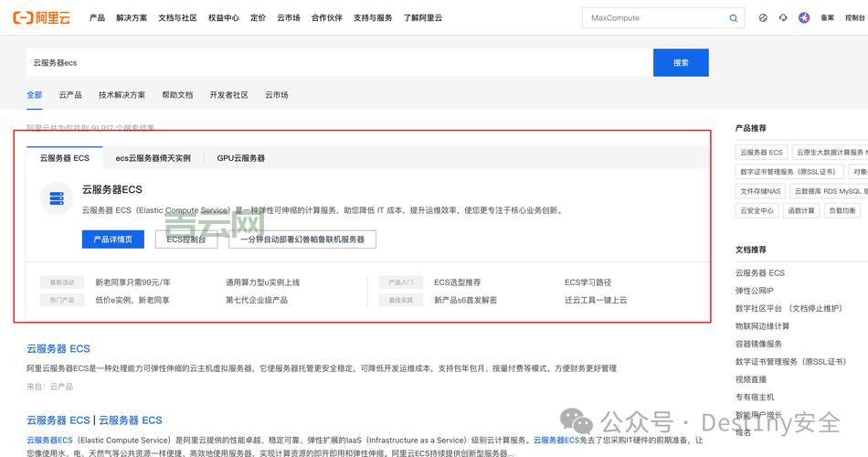Viewport: 868px width, 457px height.
Task: Open 弹性公网IP doc link
Action: 754,291
